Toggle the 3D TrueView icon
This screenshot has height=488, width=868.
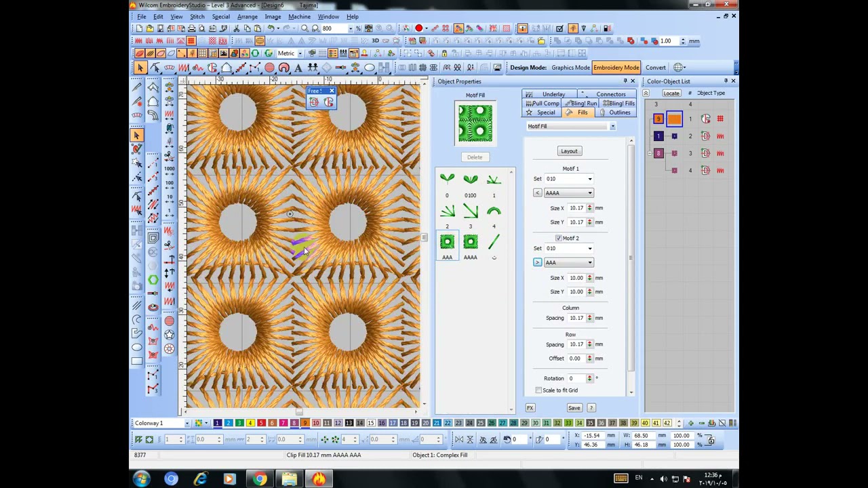point(375,41)
